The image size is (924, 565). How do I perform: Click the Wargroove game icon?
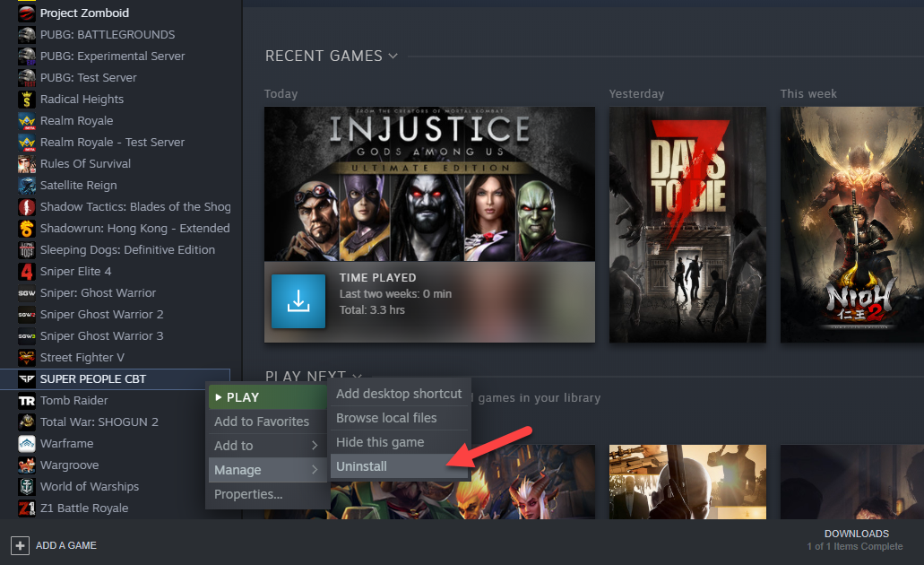click(27, 465)
